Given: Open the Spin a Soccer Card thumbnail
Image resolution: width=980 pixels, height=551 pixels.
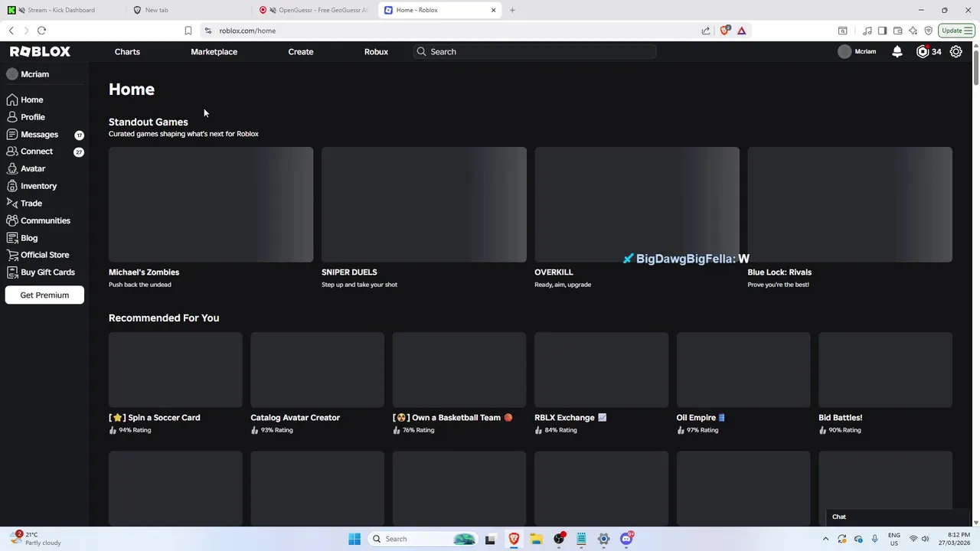Looking at the screenshot, I should 175,370.
